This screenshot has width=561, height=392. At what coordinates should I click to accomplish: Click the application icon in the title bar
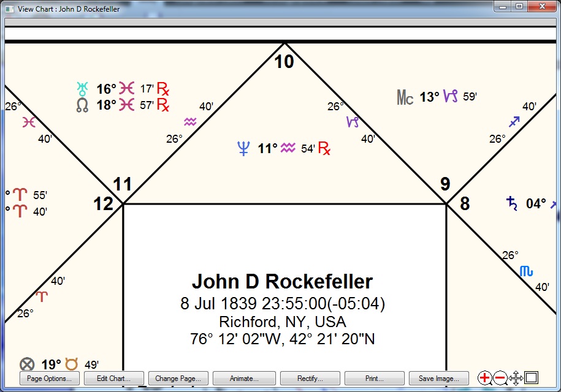tap(10, 9)
